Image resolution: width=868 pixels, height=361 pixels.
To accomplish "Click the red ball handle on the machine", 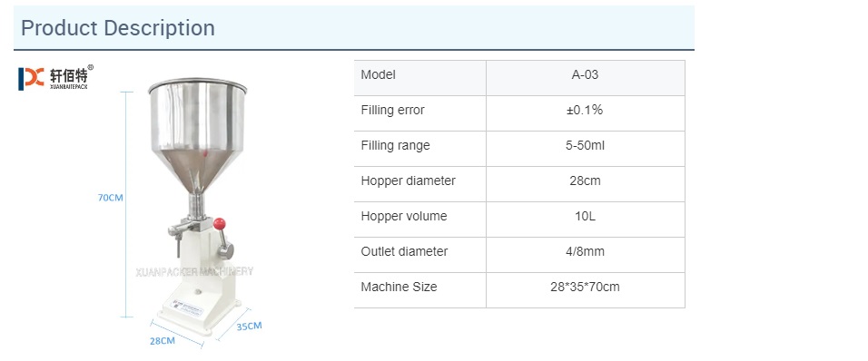I will click(220, 224).
